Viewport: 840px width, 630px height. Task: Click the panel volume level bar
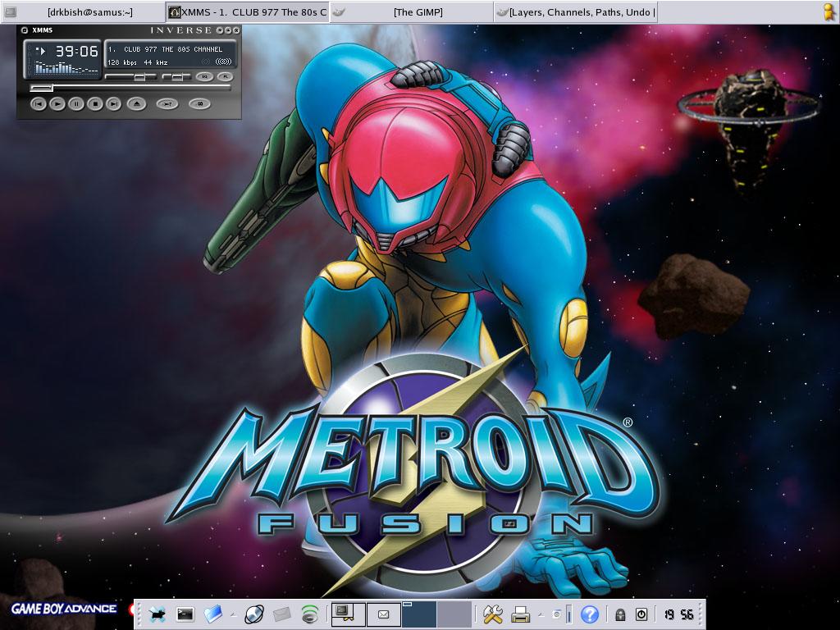pyautogui.click(x=568, y=614)
